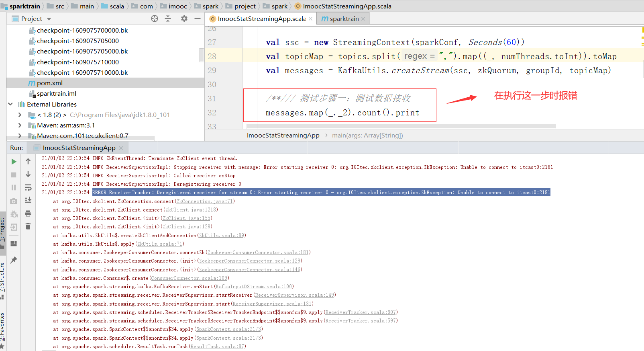Screen dimensions: 644x351
Task: Exit the process using the exit icon
Action: [x=14, y=227]
